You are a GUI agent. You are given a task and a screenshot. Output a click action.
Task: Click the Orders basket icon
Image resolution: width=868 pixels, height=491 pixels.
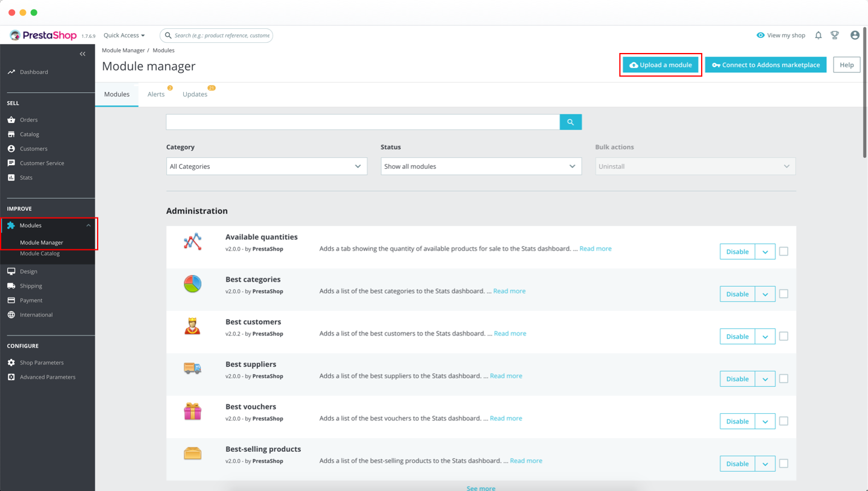pos(11,120)
